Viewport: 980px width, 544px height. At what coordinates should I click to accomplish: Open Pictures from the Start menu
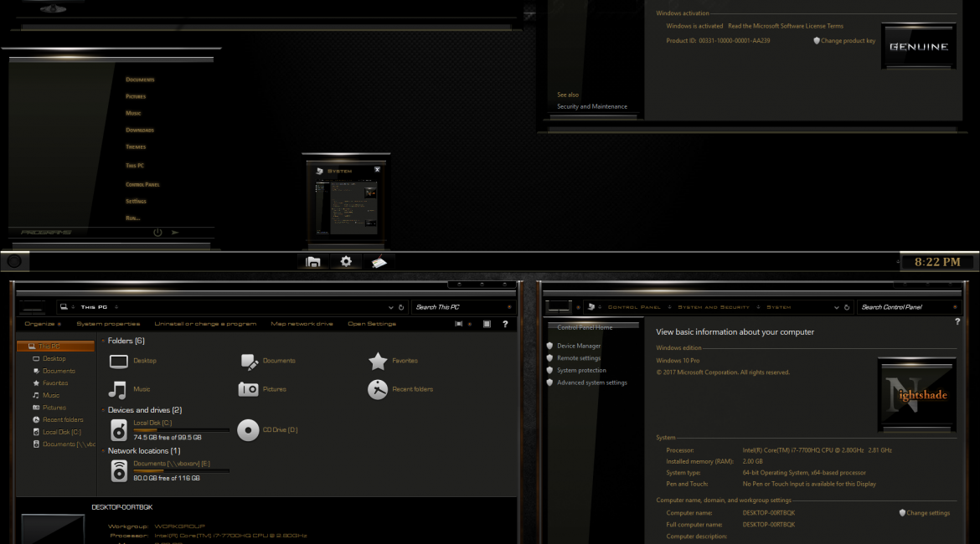click(136, 97)
